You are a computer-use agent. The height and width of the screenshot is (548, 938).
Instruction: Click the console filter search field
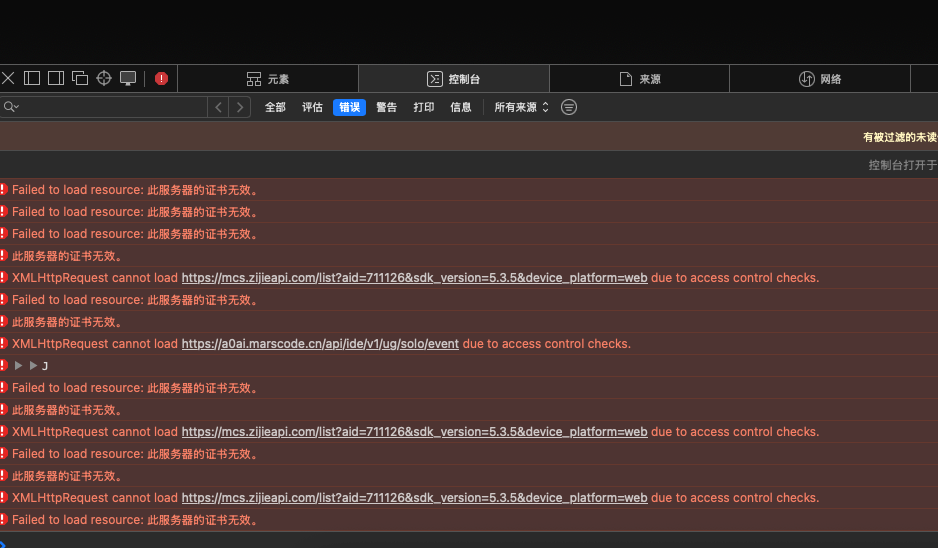pos(103,107)
